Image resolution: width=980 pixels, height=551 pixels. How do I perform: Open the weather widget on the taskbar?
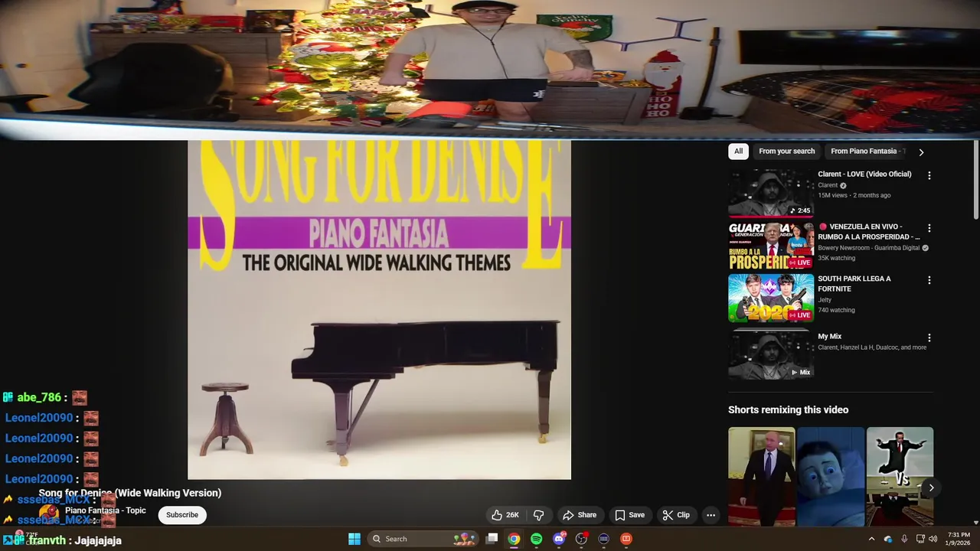[27, 538]
